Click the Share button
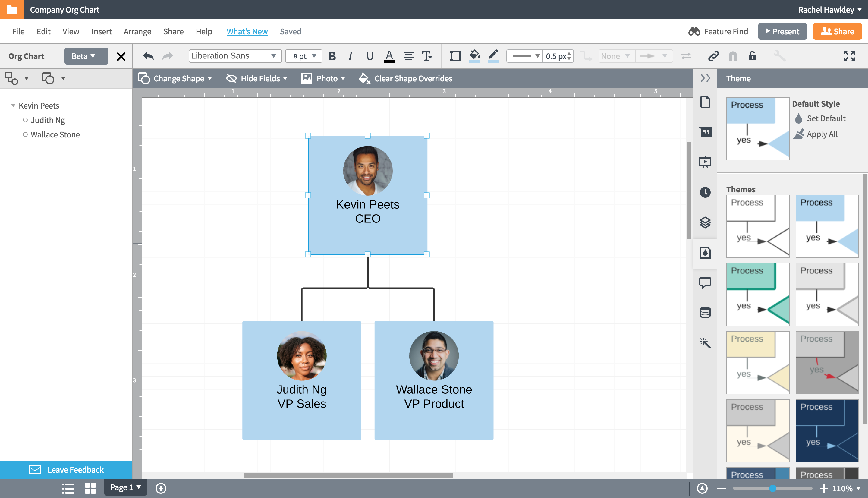Viewport: 868px width, 498px height. click(843, 31)
